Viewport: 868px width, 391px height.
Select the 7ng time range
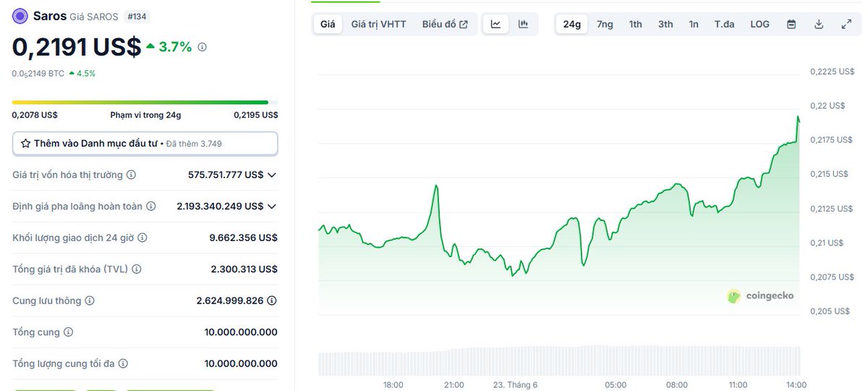(x=605, y=24)
